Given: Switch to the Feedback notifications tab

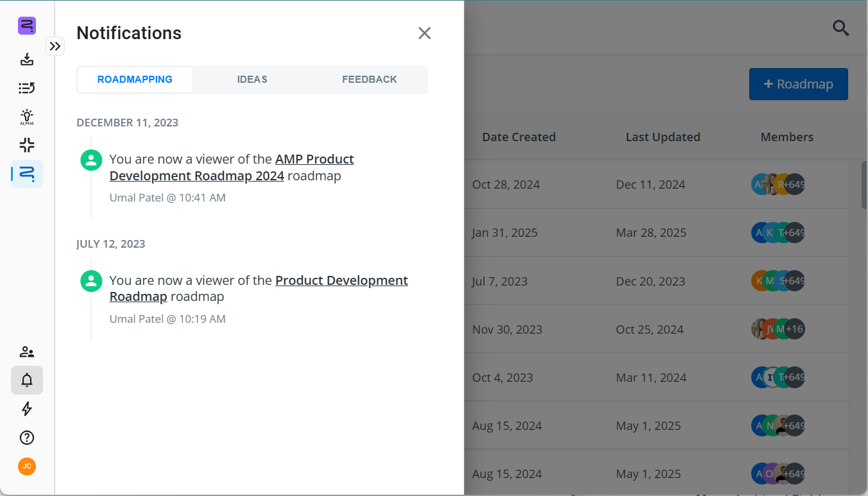Looking at the screenshot, I should pyautogui.click(x=370, y=80).
